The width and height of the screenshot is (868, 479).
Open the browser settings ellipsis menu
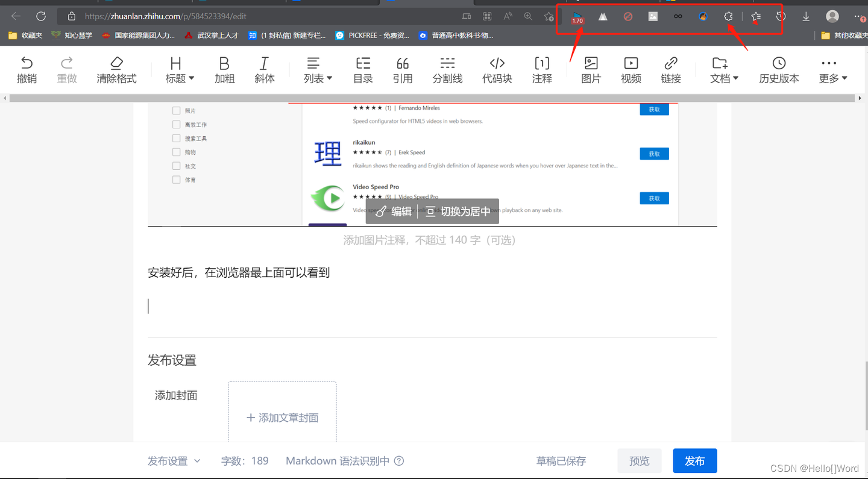click(859, 16)
